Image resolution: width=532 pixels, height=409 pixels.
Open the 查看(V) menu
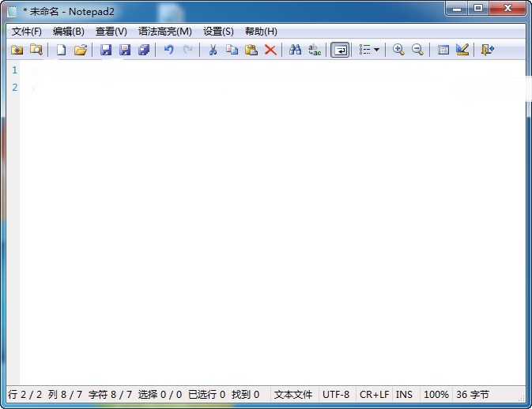(111, 32)
